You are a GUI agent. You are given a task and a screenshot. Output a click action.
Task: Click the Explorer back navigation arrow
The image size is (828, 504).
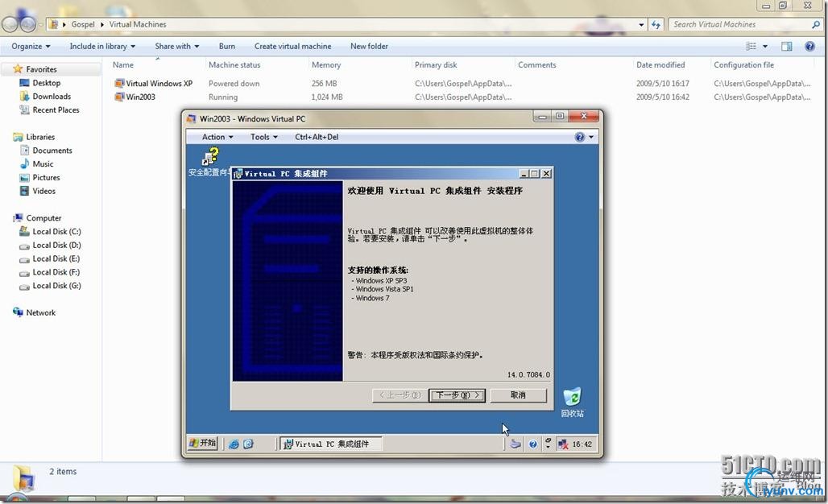click(x=10, y=23)
